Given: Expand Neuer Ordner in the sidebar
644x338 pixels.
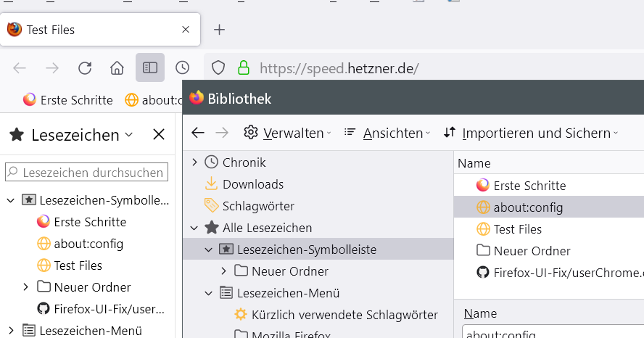Looking at the screenshot, I should 26,287.
